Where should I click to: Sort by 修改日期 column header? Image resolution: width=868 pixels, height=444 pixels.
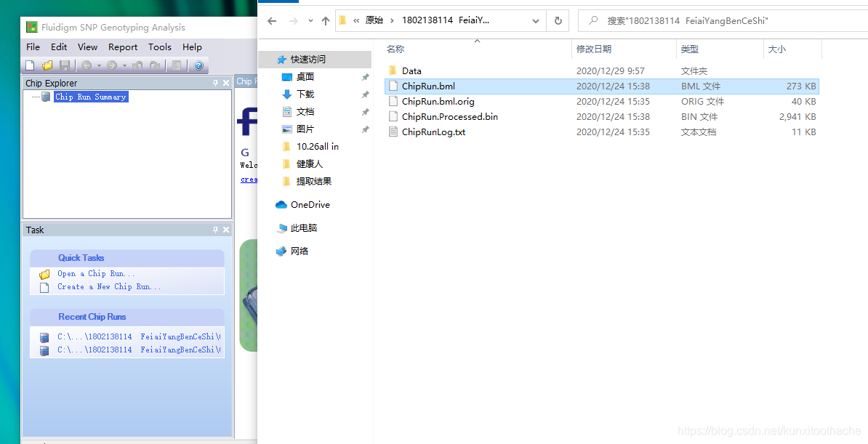[594, 49]
